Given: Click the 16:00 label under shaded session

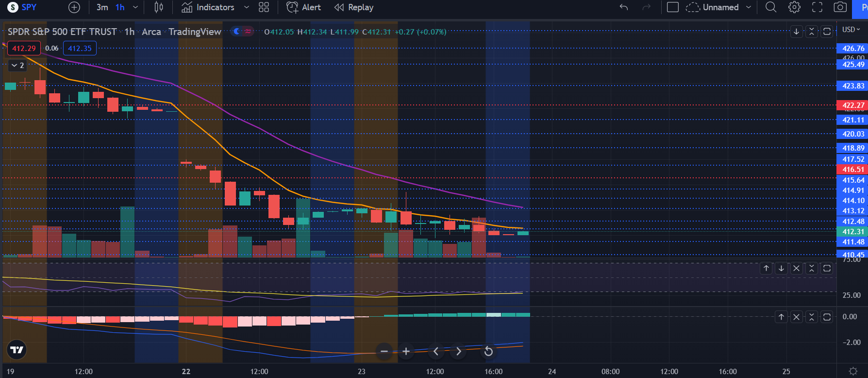Looking at the screenshot, I should tap(494, 371).
